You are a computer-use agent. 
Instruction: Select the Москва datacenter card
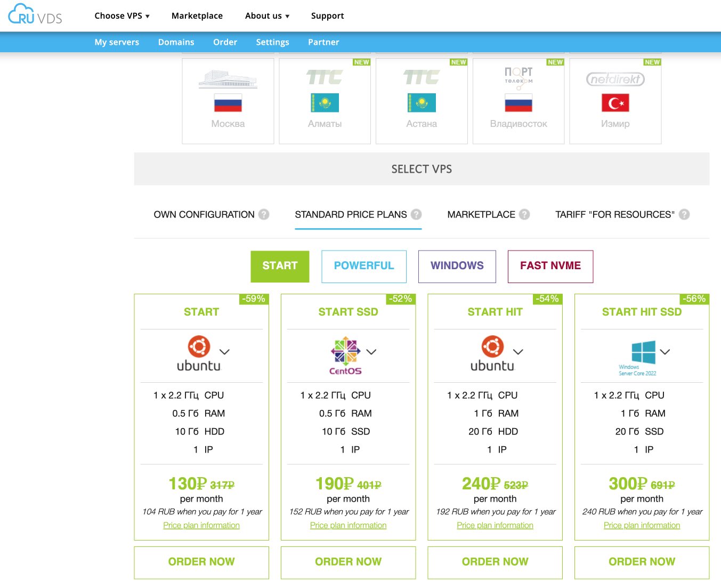point(228,101)
